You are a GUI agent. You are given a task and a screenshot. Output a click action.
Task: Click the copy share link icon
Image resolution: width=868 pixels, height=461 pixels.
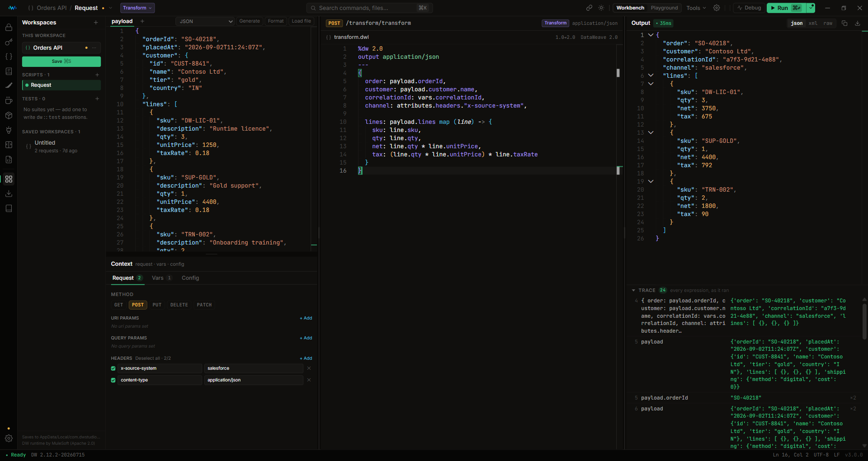(x=589, y=8)
